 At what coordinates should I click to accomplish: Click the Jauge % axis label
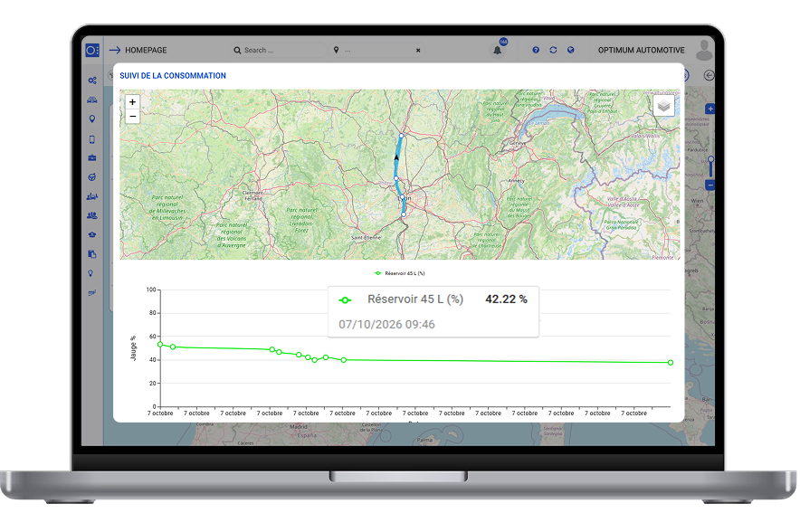point(133,348)
